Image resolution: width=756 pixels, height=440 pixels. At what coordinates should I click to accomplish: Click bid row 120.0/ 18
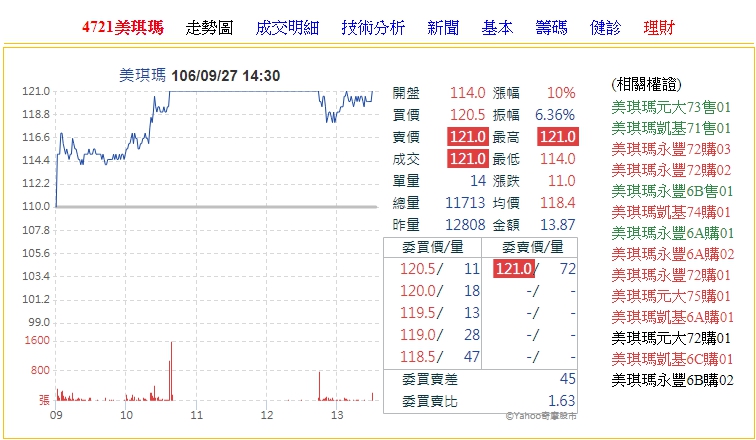coord(440,291)
